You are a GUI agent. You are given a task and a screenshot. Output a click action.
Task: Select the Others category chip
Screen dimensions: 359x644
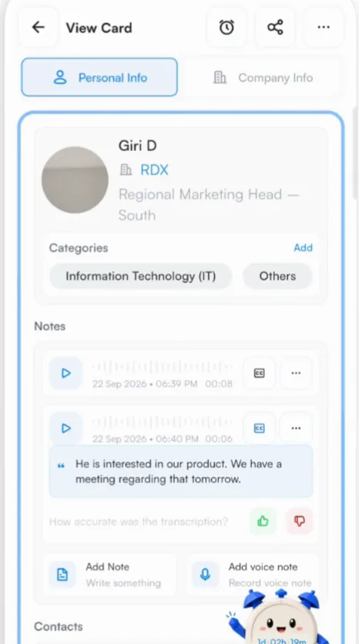[x=277, y=276]
